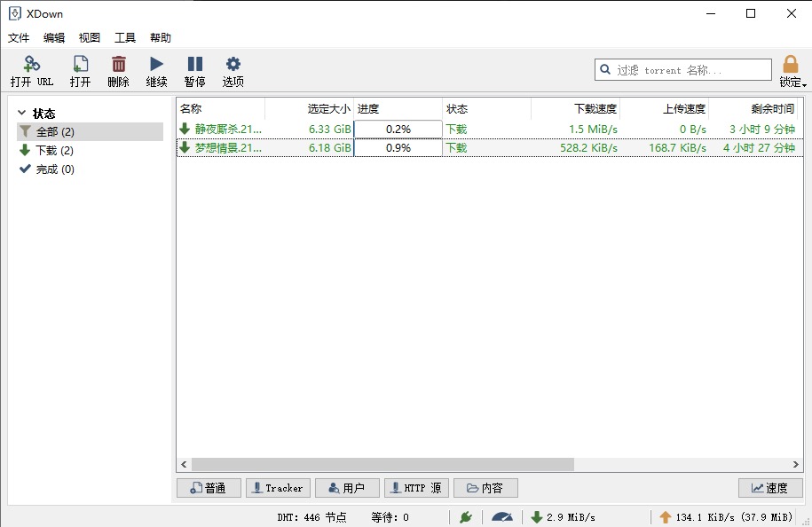Click the 速度 graph button
The height and width of the screenshot is (527, 812).
(770, 488)
